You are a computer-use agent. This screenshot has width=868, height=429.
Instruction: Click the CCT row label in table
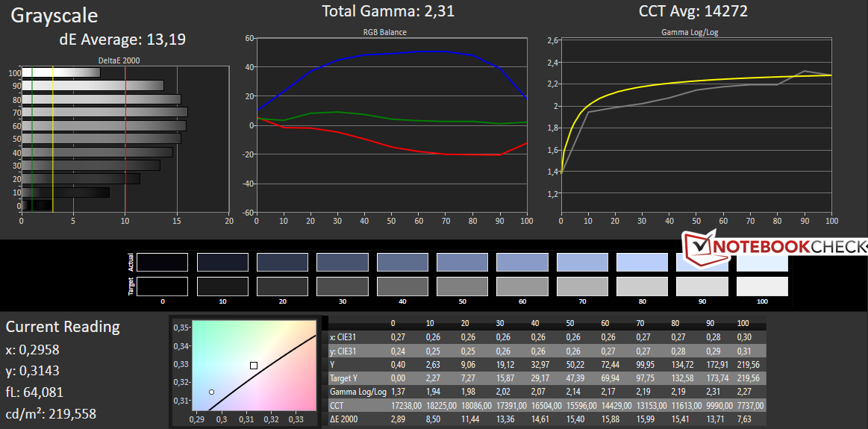337,406
